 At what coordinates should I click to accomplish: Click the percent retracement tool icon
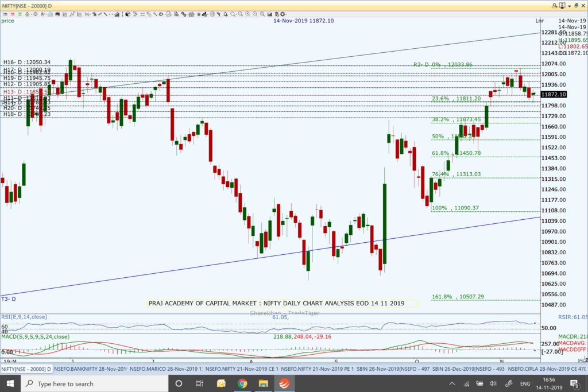[87, 14]
